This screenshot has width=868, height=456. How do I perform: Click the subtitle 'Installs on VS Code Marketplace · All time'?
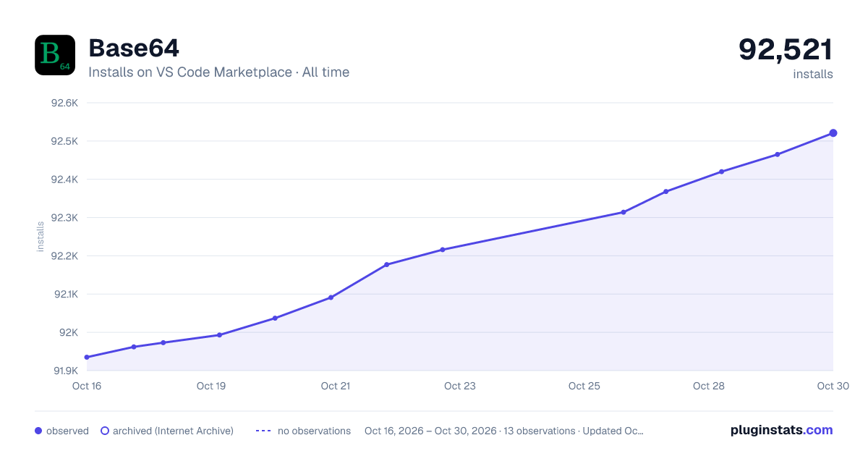218,72
